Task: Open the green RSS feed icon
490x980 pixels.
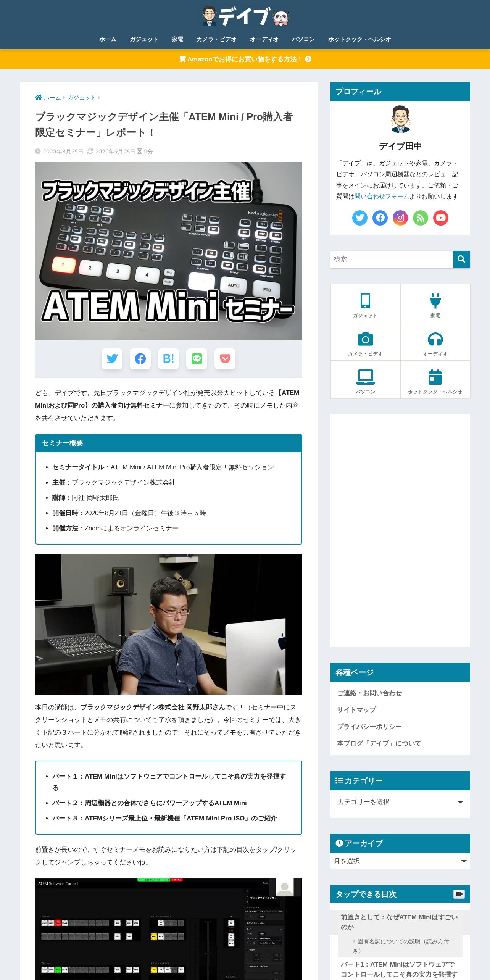Action: coord(421,218)
